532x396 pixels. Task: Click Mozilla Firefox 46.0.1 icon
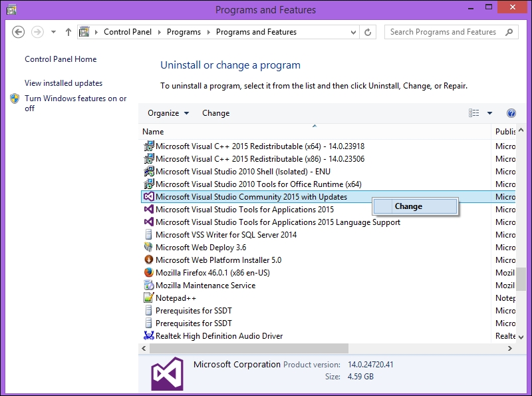148,272
